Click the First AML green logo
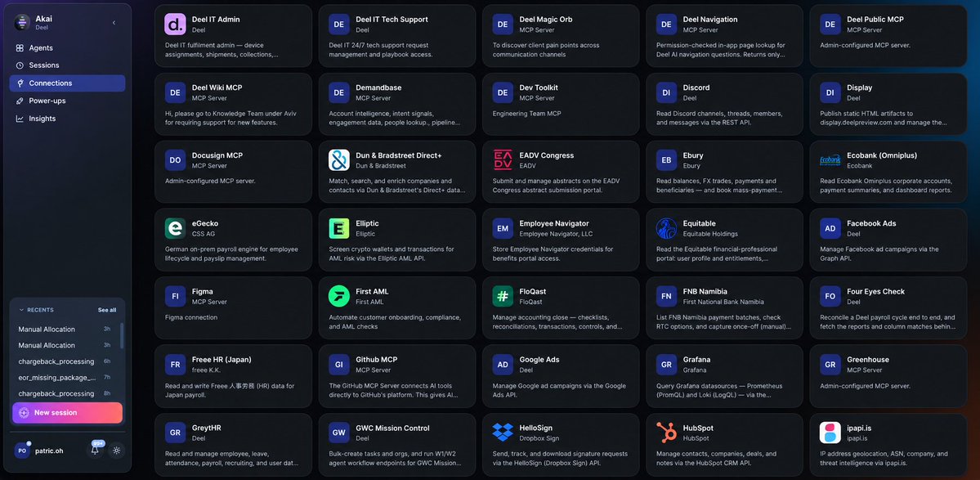This screenshot has width=980, height=480. point(339,296)
